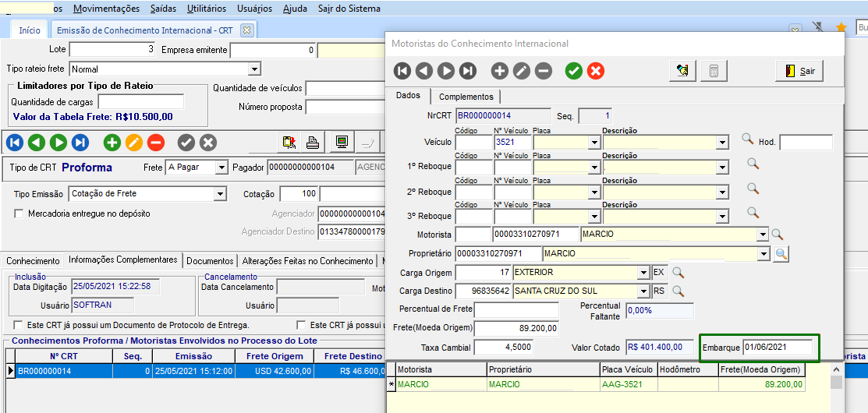
Task: Open the Documentos tab
Action: pos(210,261)
